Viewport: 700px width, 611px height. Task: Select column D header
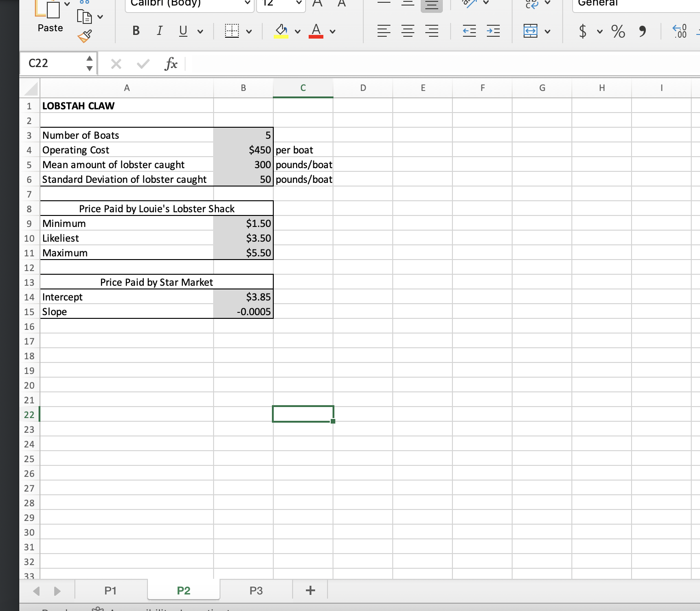[x=363, y=88]
